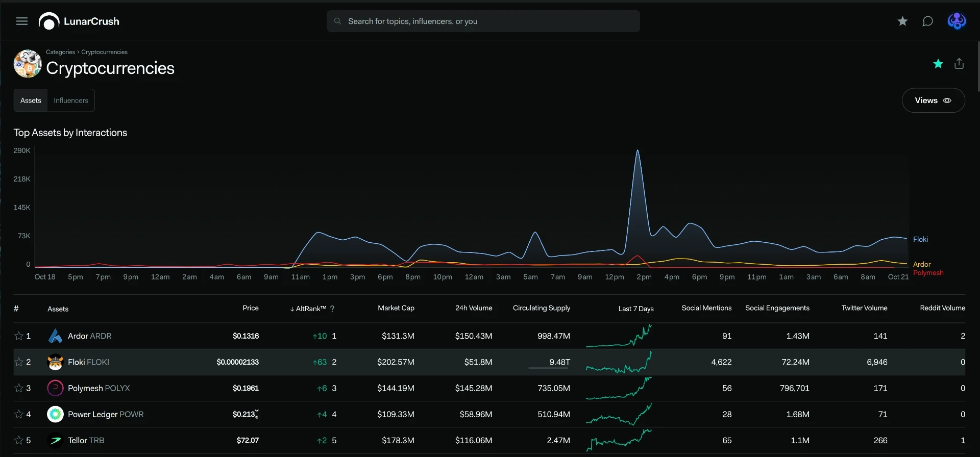The width and height of the screenshot is (980, 457).
Task: Open the Polymesh POLYX asset link
Action: 99,388
